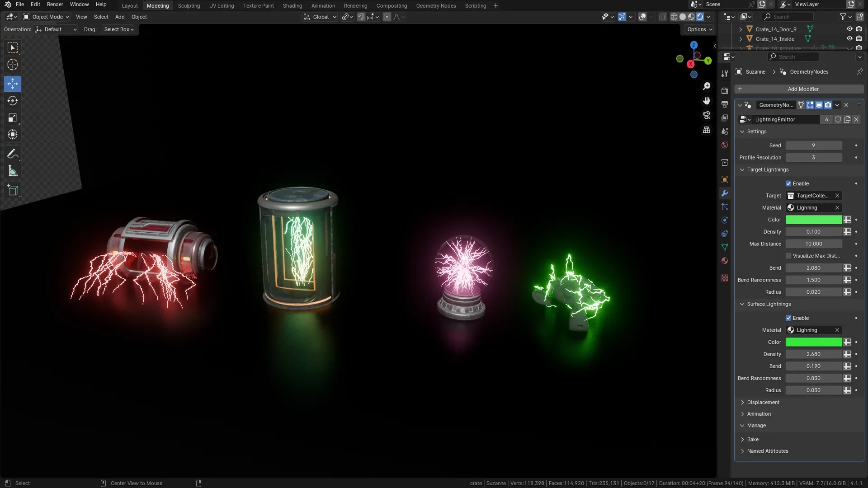Remove the Lighning material with the X

point(837,207)
